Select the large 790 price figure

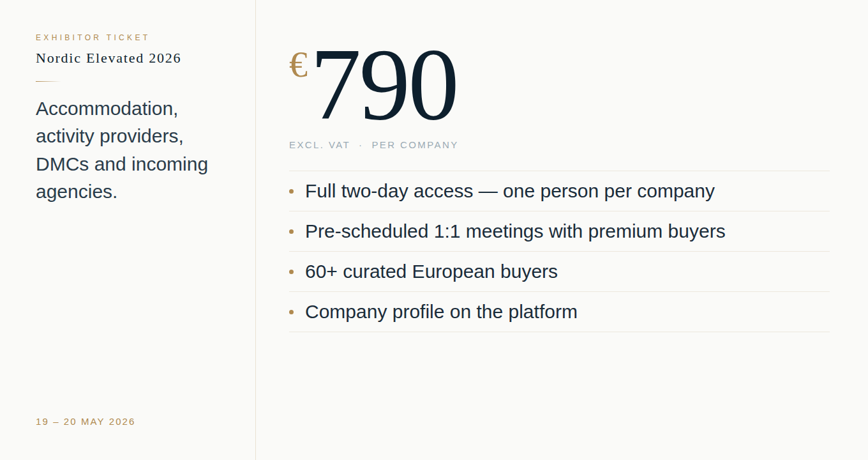pos(385,86)
